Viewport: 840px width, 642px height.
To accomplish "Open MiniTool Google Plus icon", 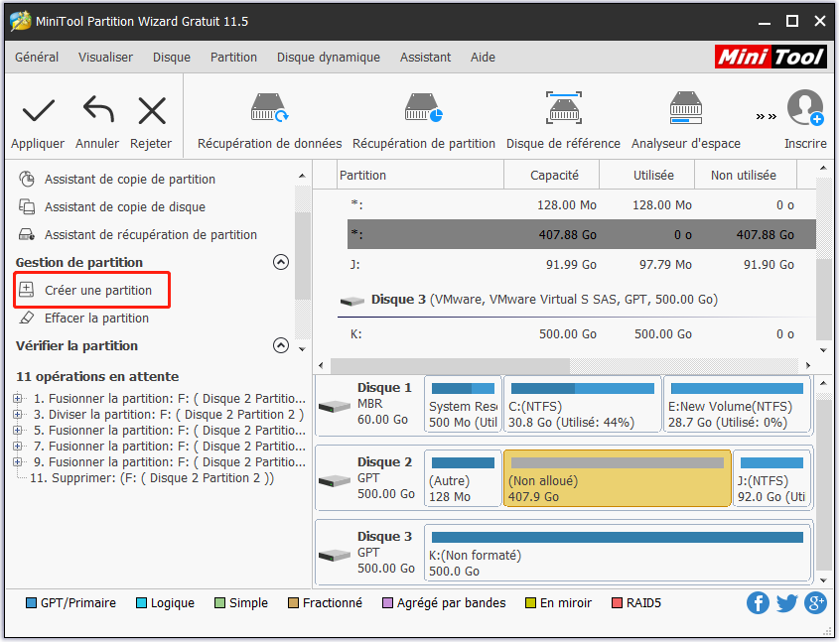I will tap(815, 603).
